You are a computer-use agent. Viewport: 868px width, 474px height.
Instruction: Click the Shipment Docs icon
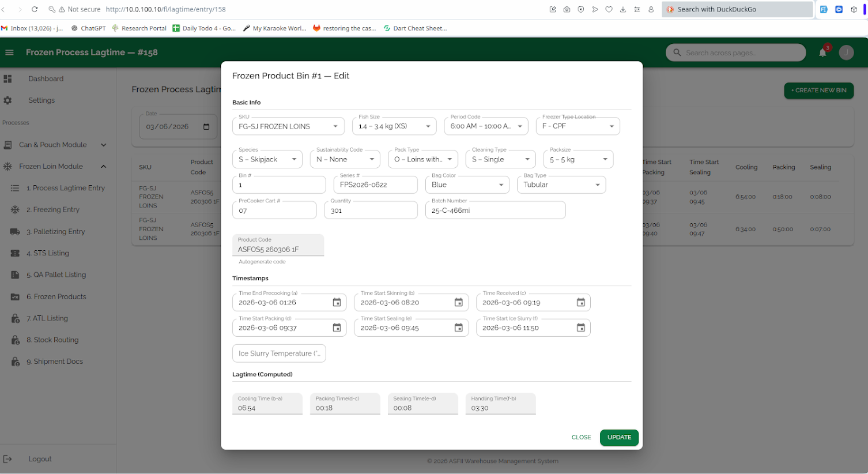15,362
